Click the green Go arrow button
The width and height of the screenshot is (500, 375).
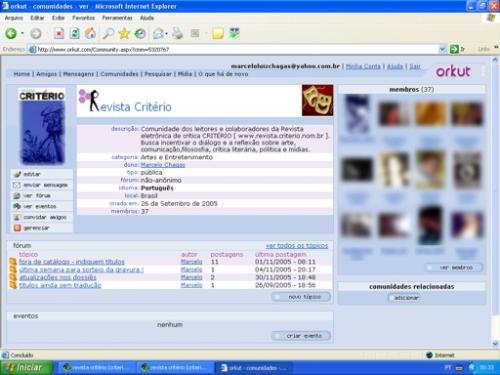pyautogui.click(x=454, y=49)
